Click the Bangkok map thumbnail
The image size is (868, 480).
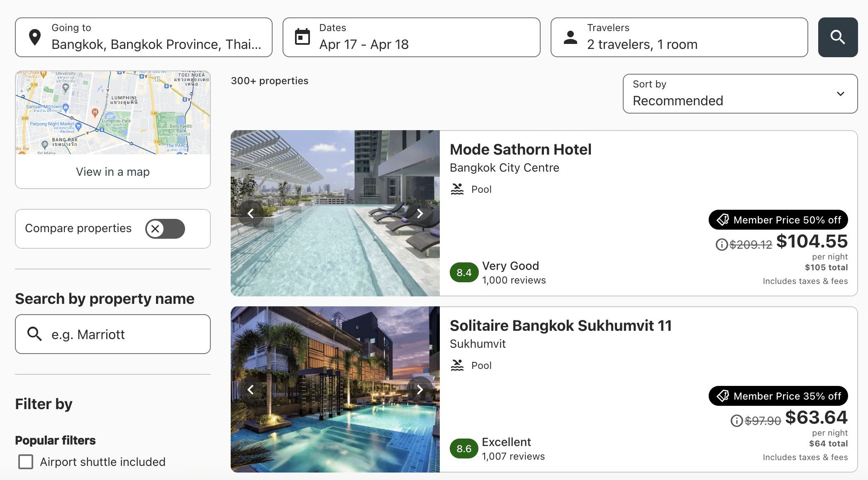(x=112, y=113)
